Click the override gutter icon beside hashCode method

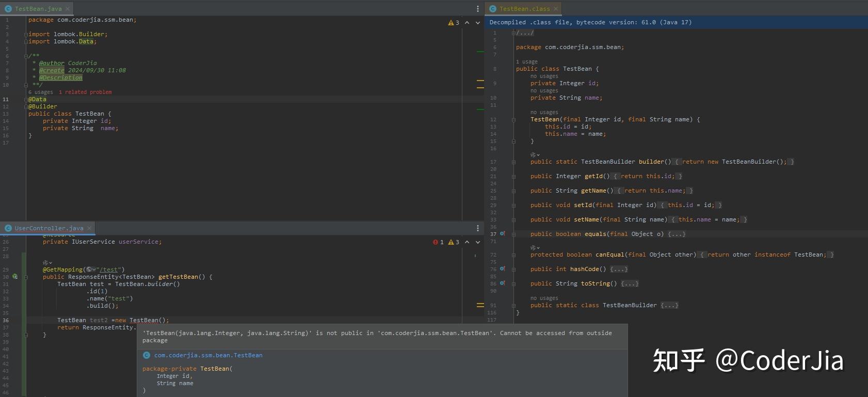coord(502,269)
